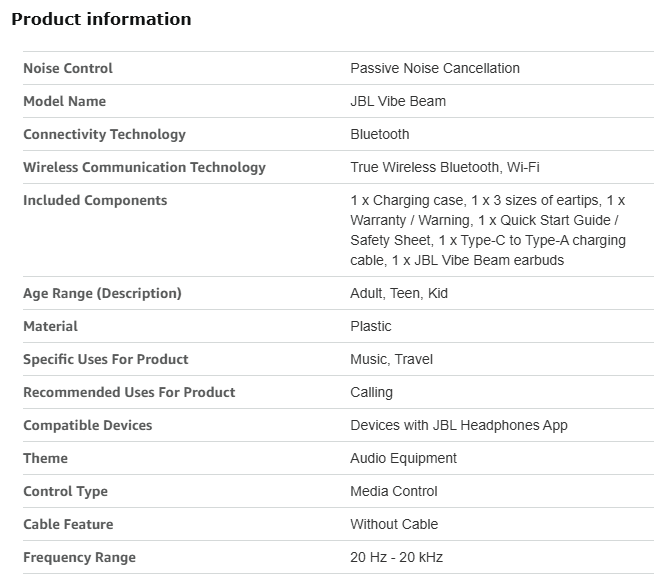
Task: Click the 'Audio Equipment' value
Action: pos(403,458)
